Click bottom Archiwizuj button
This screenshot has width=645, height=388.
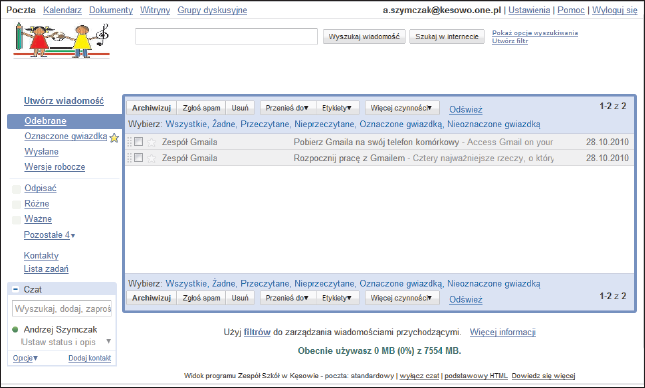coord(151,298)
